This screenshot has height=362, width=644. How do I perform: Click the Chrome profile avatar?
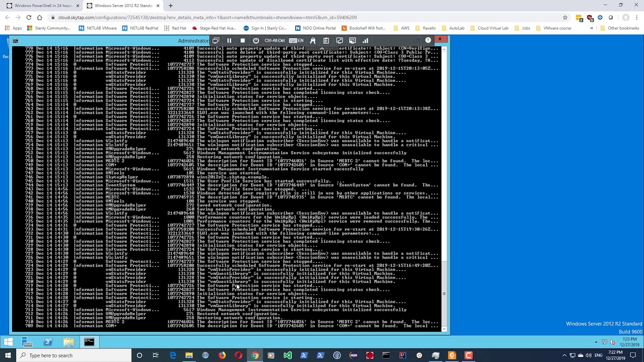626,17
